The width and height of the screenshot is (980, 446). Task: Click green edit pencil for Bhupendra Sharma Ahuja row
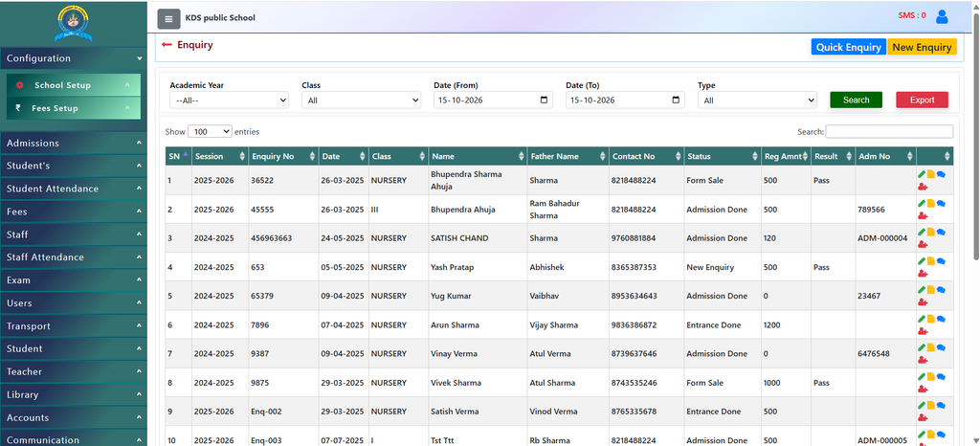[922, 174]
